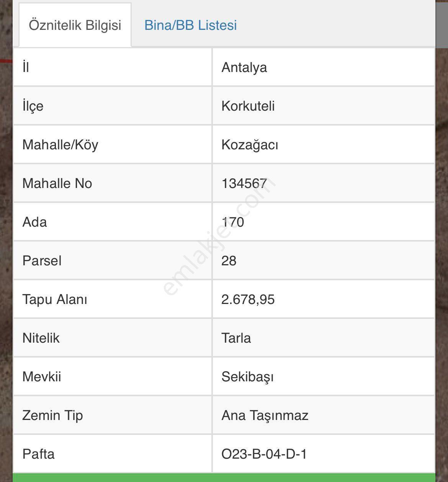
Task: Select the Tapu Alanı label cell
Action: [x=113, y=299]
